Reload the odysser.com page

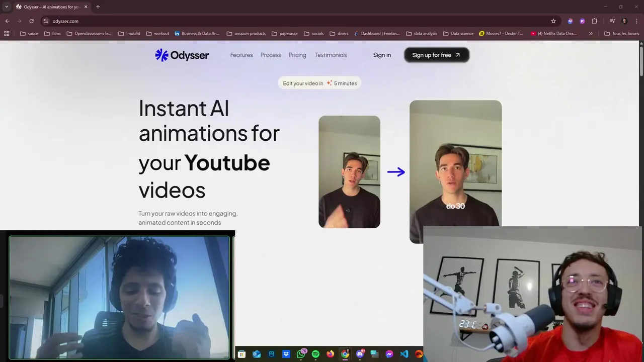pos(31,21)
